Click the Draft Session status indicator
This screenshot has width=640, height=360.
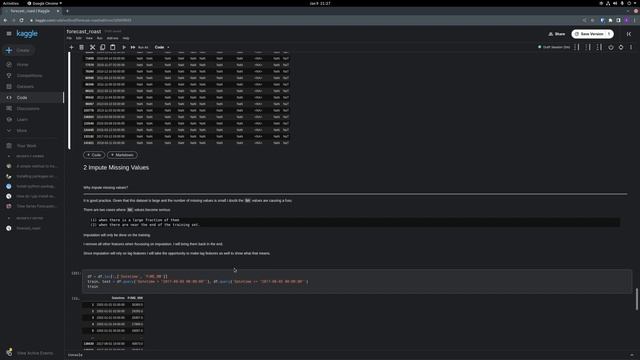[554, 47]
